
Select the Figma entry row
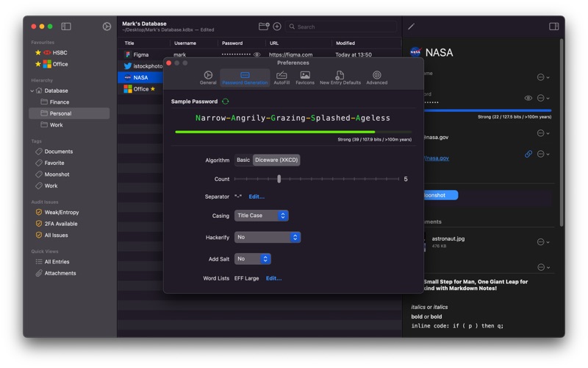pos(259,54)
